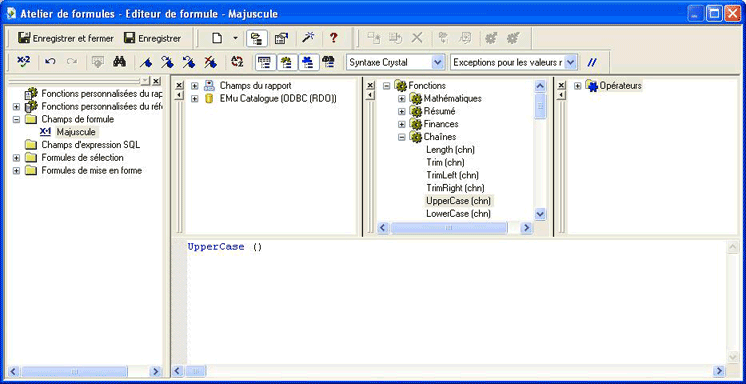Screen dimensions: 746x384
Task: Go to next bookmark flag icon
Action: (x=167, y=62)
